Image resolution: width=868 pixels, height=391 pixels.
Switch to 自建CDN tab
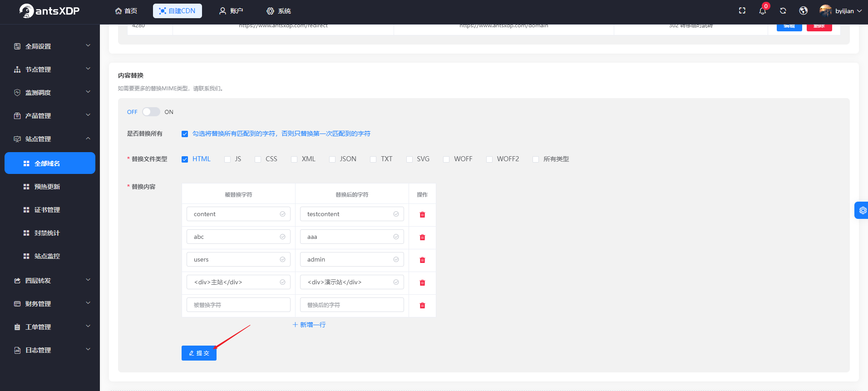pyautogui.click(x=178, y=11)
